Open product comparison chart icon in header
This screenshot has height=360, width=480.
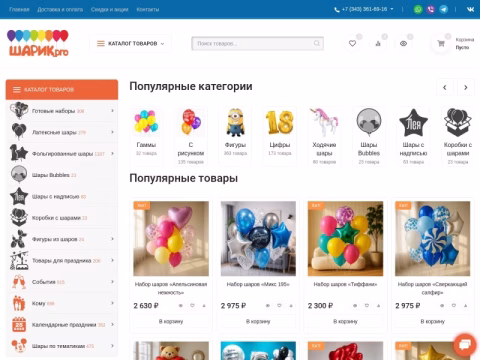coord(378,43)
